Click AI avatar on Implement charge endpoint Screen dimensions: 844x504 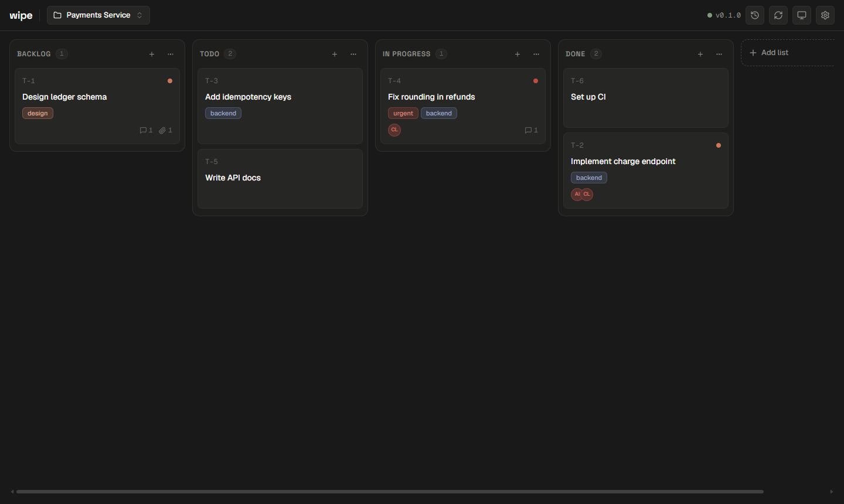click(x=577, y=195)
